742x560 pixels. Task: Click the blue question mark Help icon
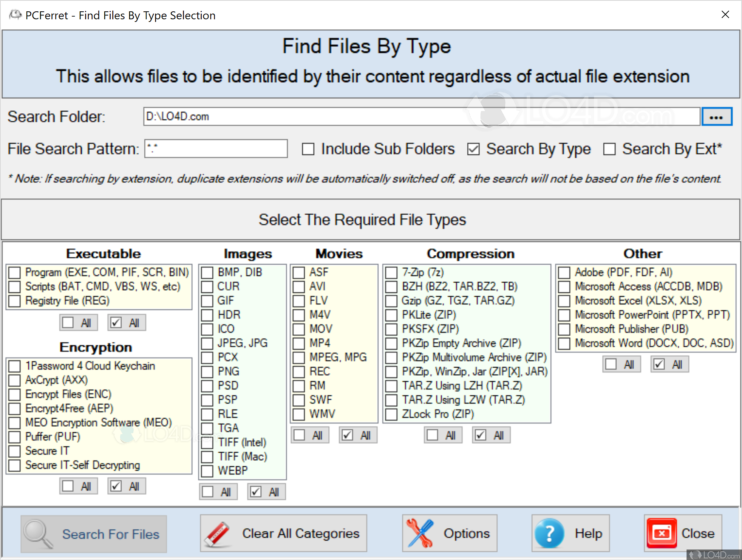(550, 534)
